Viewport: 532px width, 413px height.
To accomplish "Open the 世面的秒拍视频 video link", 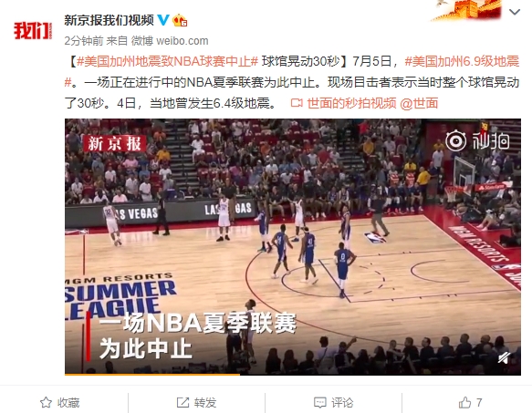I will (x=343, y=103).
